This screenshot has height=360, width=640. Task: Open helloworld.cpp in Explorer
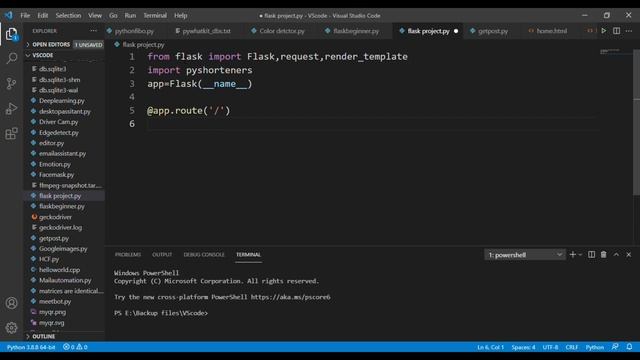coord(59,270)
